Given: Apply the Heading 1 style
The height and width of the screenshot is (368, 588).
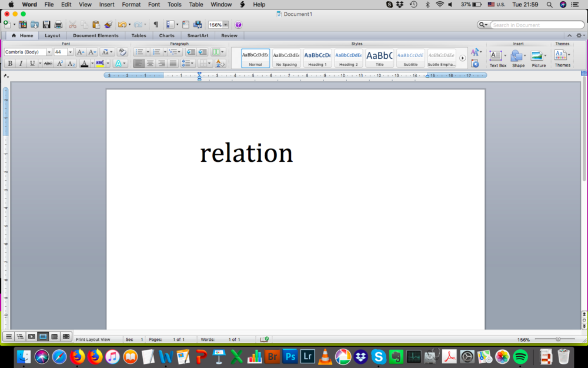Looking at the screenshot, I should pyautogui.click(x=317, y=58).
